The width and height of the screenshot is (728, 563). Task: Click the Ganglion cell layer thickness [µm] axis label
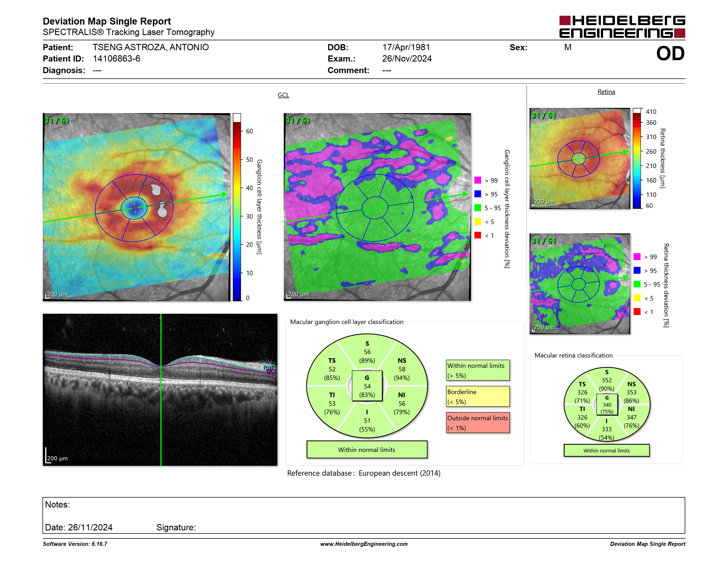pos(259,207)
